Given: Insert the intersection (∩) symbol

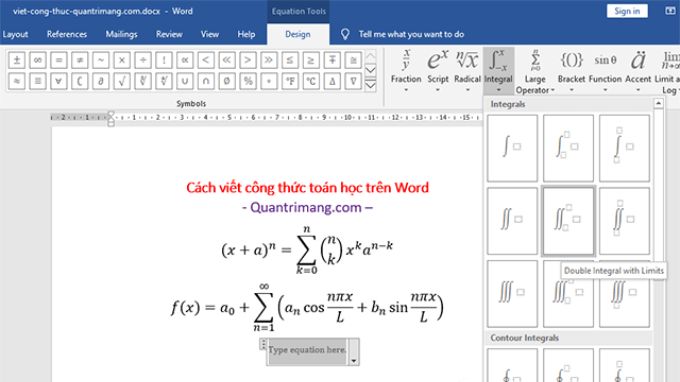Looking at the screenshot, I should [206, 81].
